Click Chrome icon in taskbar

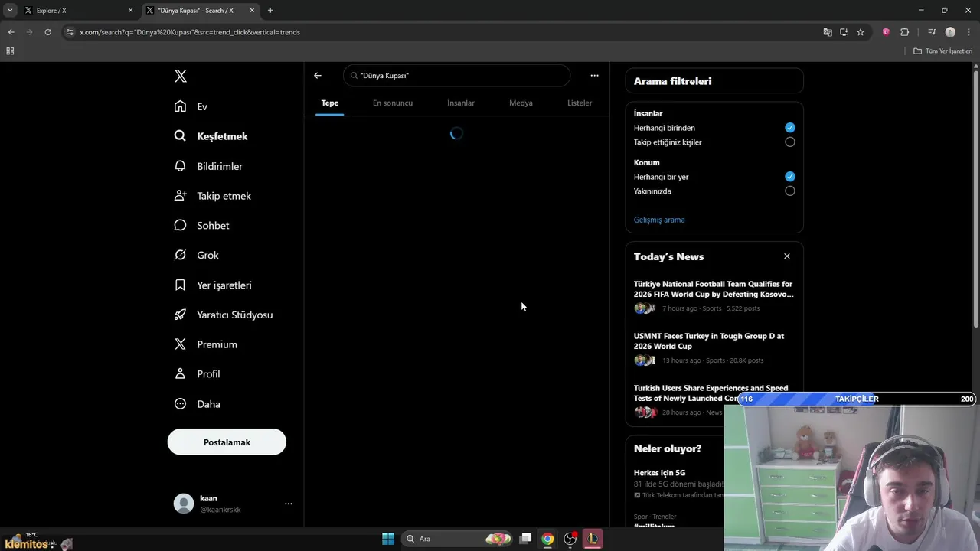(x=547, y=539)
